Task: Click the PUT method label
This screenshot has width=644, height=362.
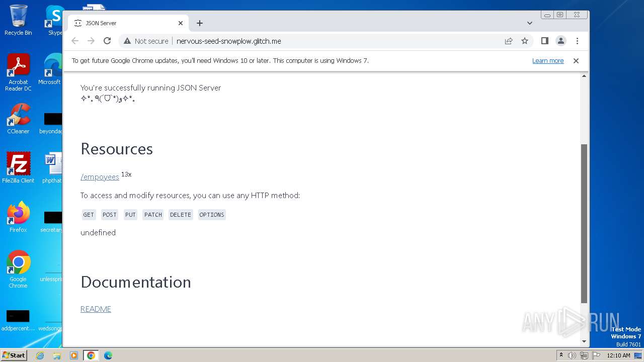Action: pyautogui.click(x=130, y=215)
